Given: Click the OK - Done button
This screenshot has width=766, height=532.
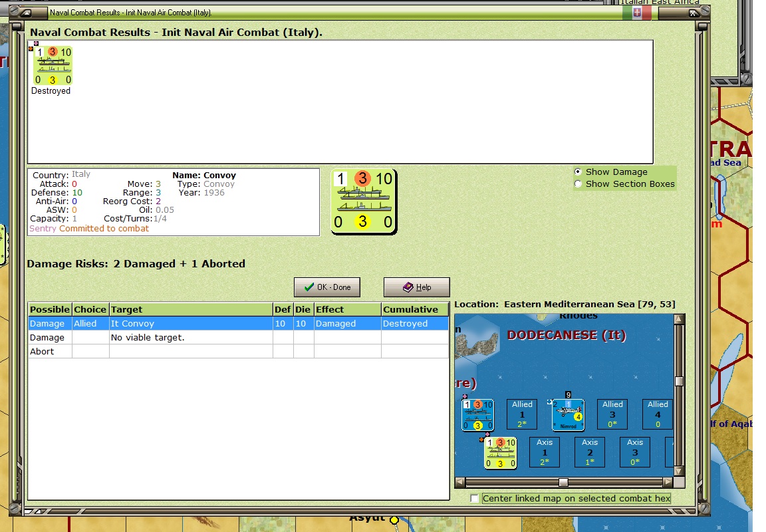Looking at the screenshot, I should (327, 287).
